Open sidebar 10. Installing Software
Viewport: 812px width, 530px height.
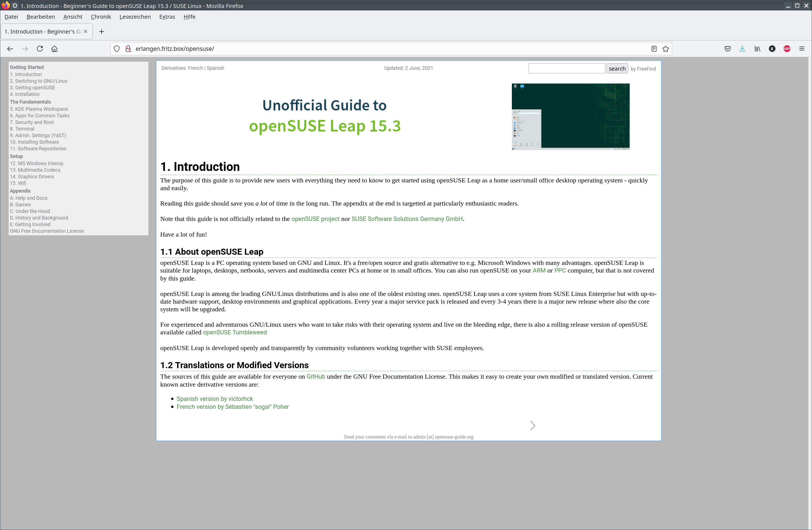click(34, 142)
